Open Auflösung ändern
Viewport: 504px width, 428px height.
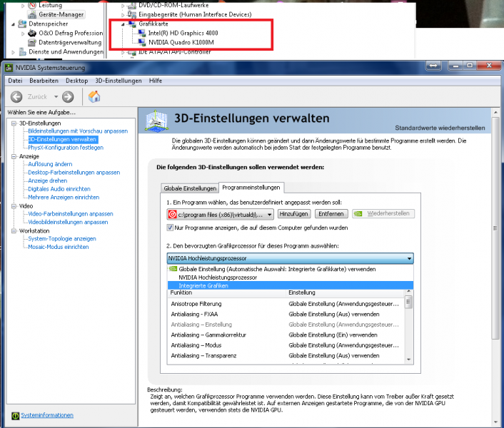point(50,164)
